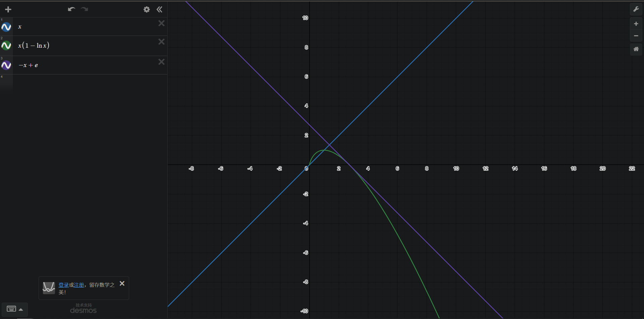Dismiss the login prompt popup
Image resolution: width=644 pixels, height=319 pixels.
122,283
